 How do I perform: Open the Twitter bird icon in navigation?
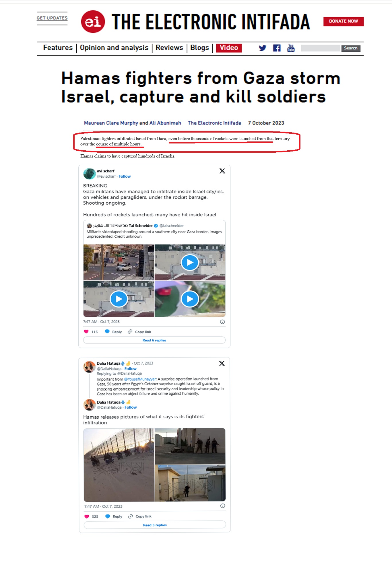tap(262, 48)
